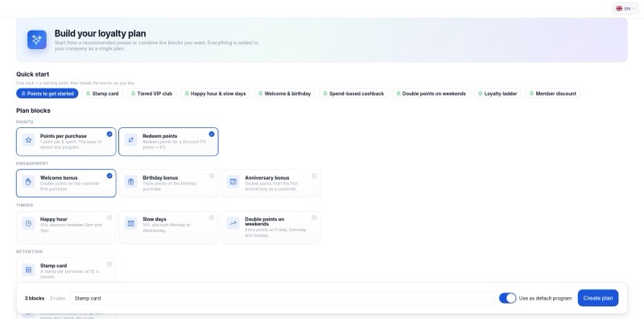644x319 pixels.
Task: Click the TIMING section label
Action: (25, 205)
